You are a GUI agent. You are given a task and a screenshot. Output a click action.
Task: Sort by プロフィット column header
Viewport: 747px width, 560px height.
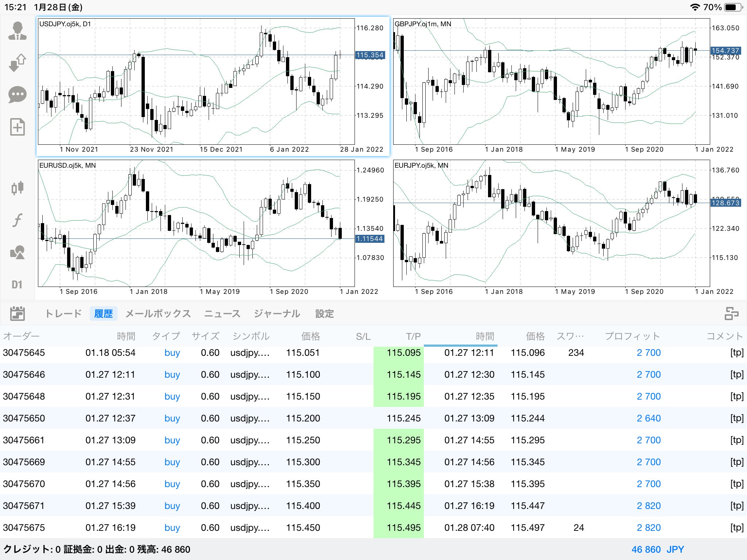click(632, 336)
